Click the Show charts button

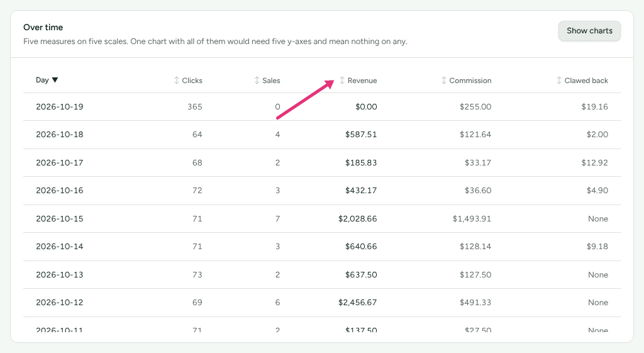point(589,31)
